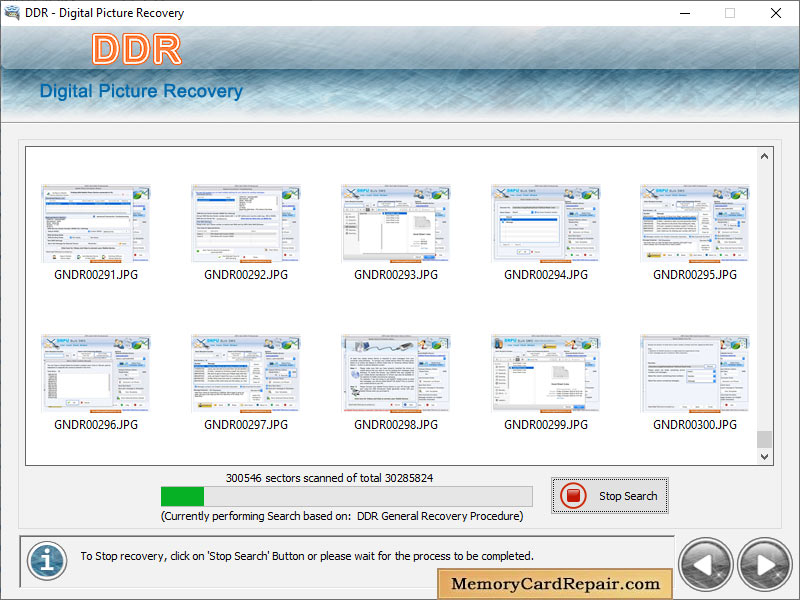
Task: Select thumbnail GNDR00291.JPG
Action: [96, 223]
